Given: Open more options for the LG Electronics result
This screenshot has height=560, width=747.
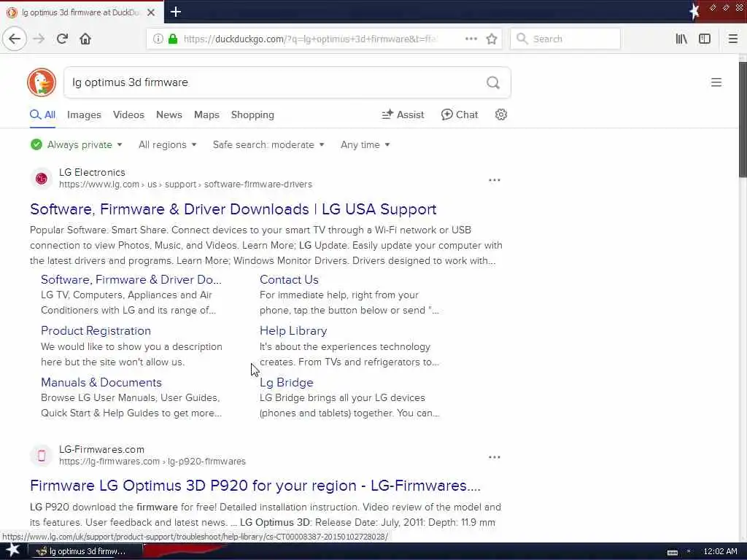Looking at the screenshot, I should pyautogui.click(x=495, y=180).
